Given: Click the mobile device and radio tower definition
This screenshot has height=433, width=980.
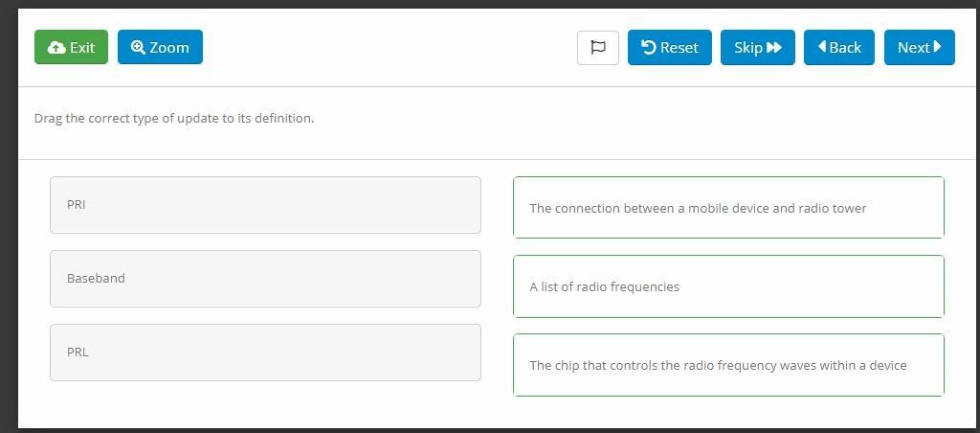Looking at the screenshot, I should (x=728, y=208).
